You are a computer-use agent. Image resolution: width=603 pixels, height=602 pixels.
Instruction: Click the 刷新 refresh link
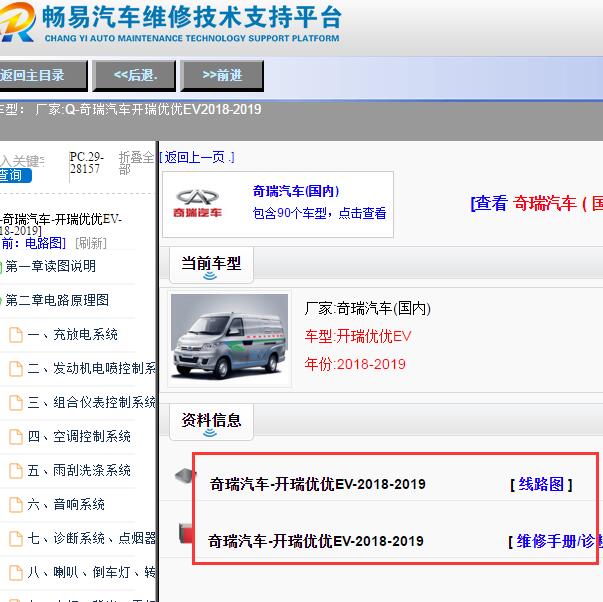(91, 243)
